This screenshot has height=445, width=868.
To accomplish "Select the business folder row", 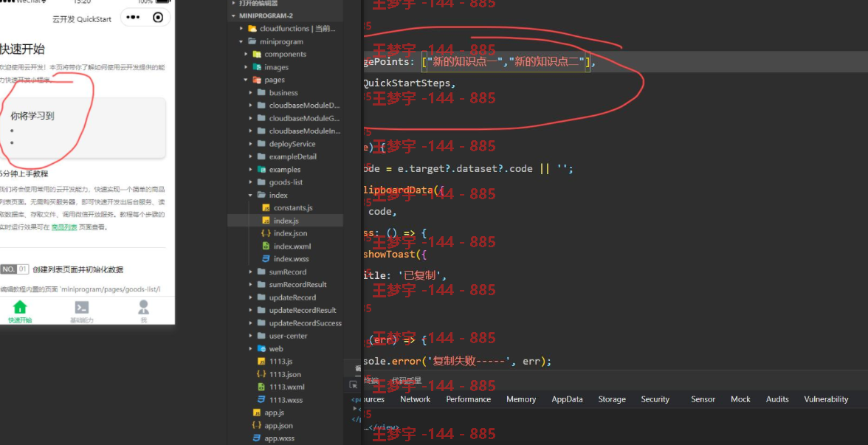I will pos(285,92).
